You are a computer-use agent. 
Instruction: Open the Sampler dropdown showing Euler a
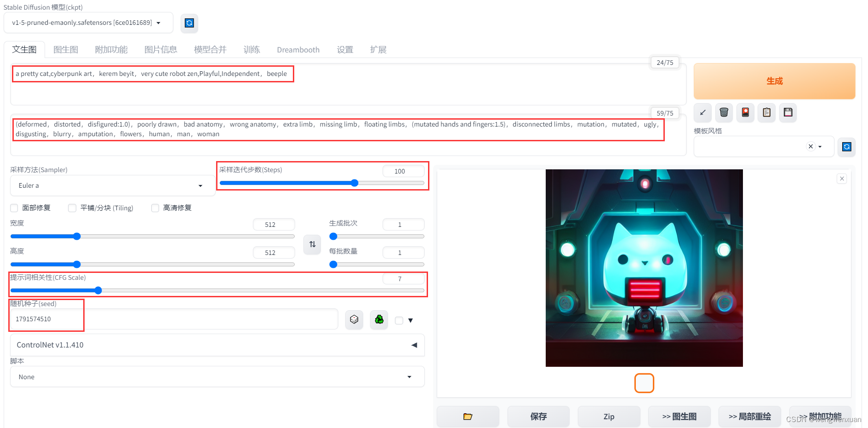click(x=112, y=185)
